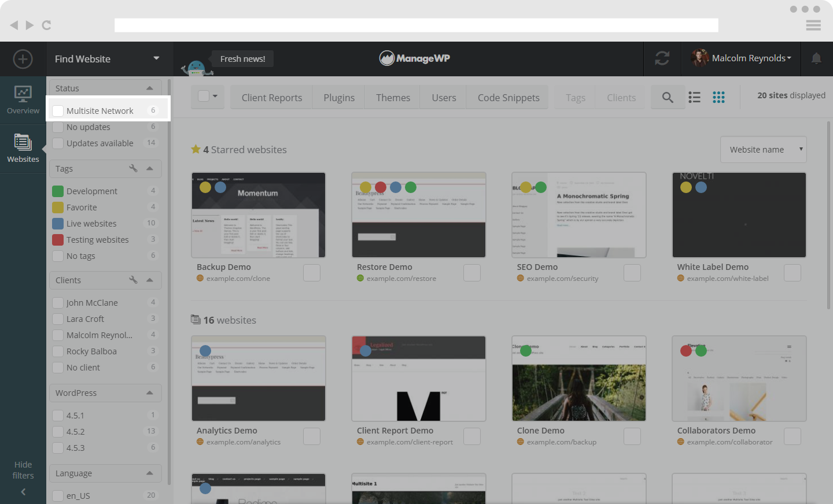Switch to grid view icon

(x=718, y=97)
